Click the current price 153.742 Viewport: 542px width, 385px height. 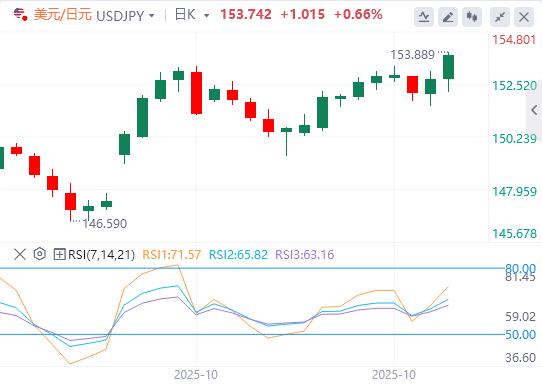246,15
